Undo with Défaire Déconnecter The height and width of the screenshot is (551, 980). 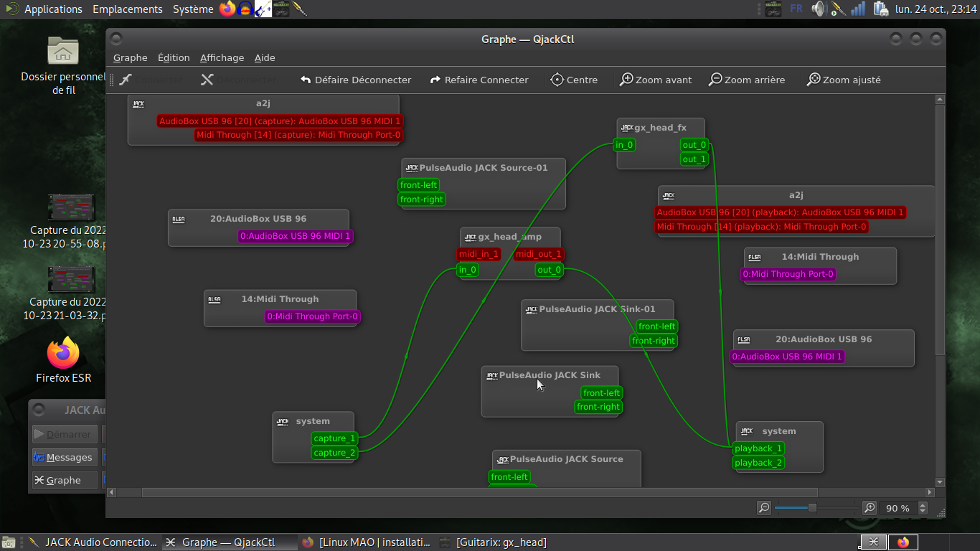click(x=356, y=80)
